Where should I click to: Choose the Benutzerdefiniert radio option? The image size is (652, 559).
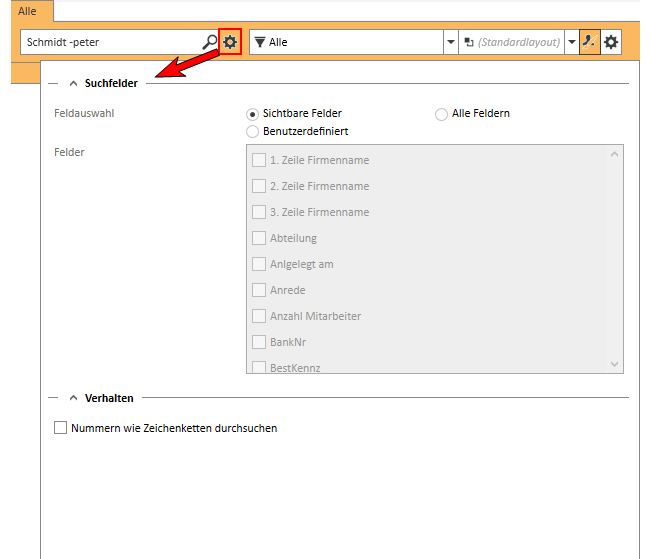tap(252, 131)
